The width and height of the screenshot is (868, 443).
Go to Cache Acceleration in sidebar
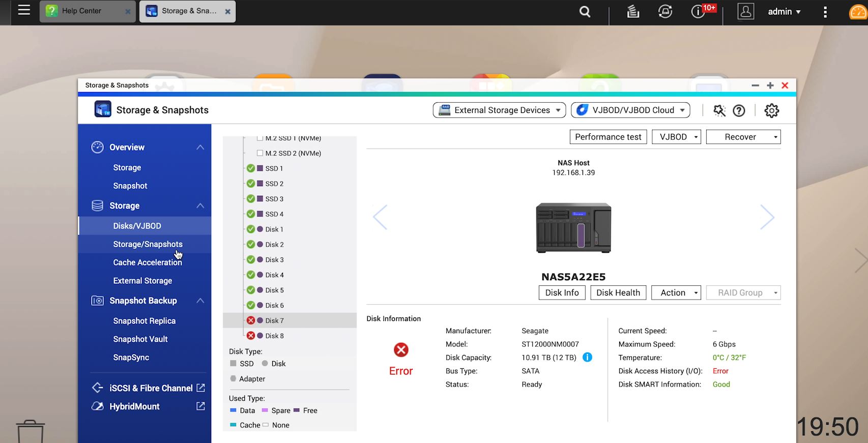click(148, 262)
